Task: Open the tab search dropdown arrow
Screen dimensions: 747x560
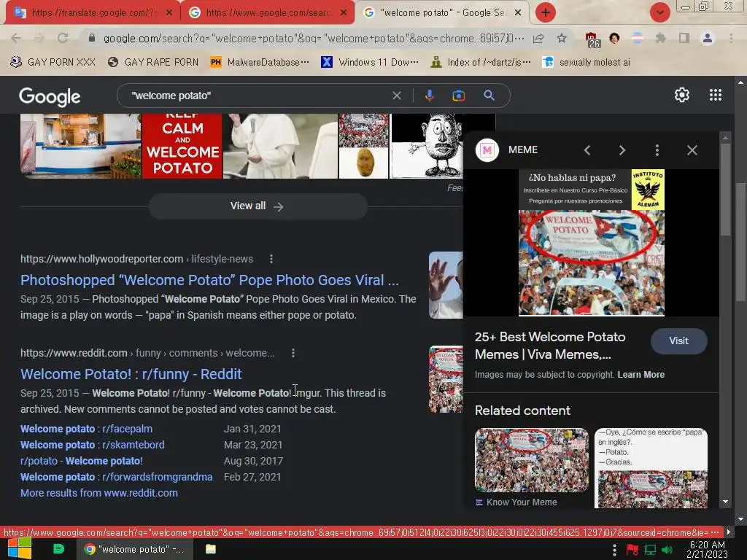Action: (x=659, y=12)
